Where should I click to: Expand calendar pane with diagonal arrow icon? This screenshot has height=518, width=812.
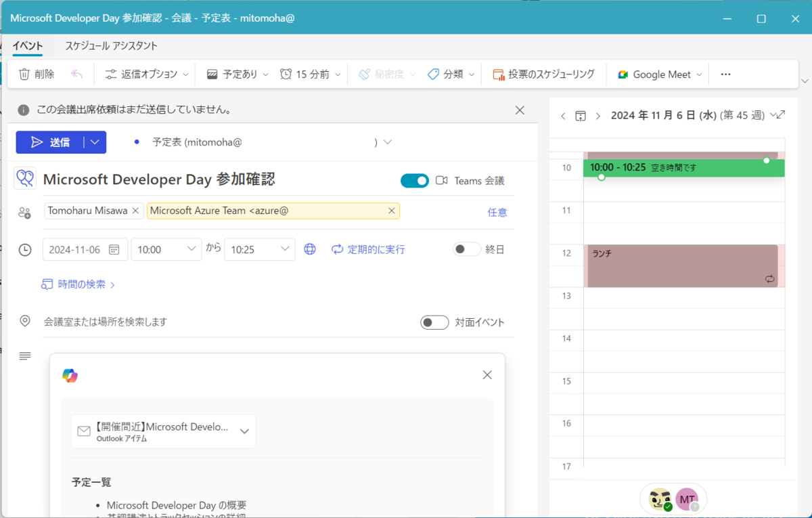781,115
